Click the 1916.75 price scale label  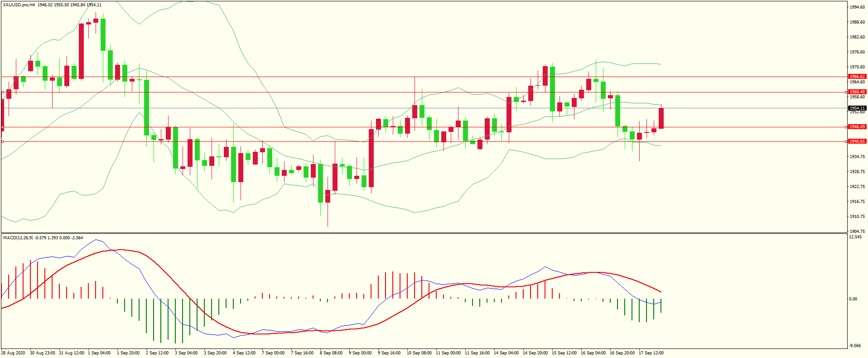click(858, 201)
